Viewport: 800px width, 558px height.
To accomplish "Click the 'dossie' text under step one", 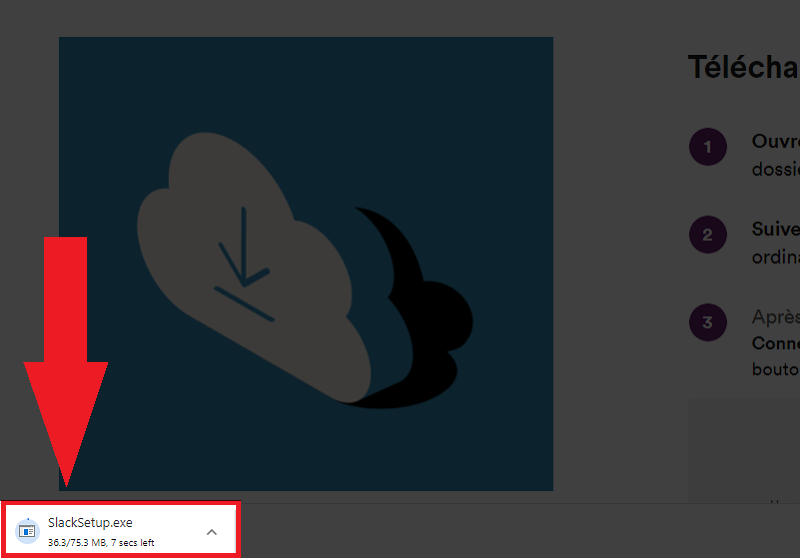I will (x=775, y=169).
